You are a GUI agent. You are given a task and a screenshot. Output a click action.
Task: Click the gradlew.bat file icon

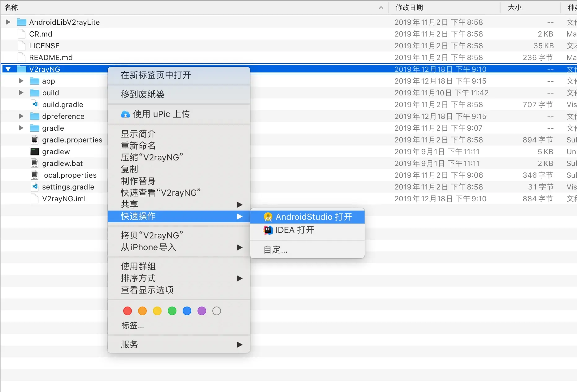pyautogui.click(x=35, y=163)
